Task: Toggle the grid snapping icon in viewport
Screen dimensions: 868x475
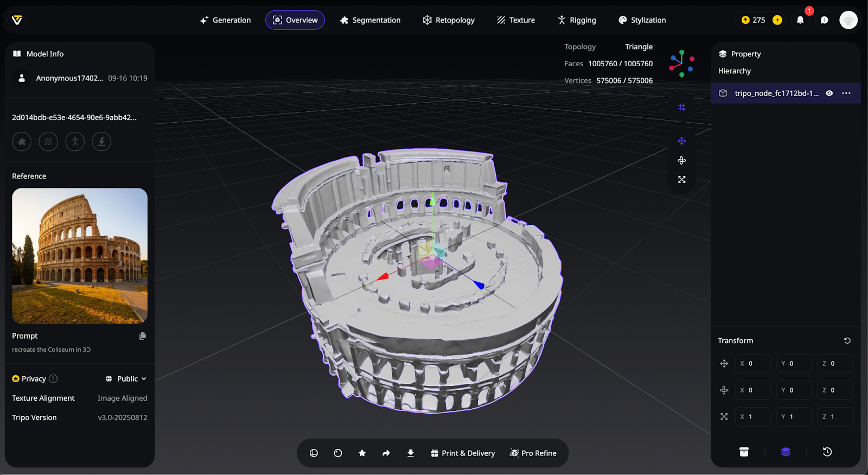Action: click(682, 107)
